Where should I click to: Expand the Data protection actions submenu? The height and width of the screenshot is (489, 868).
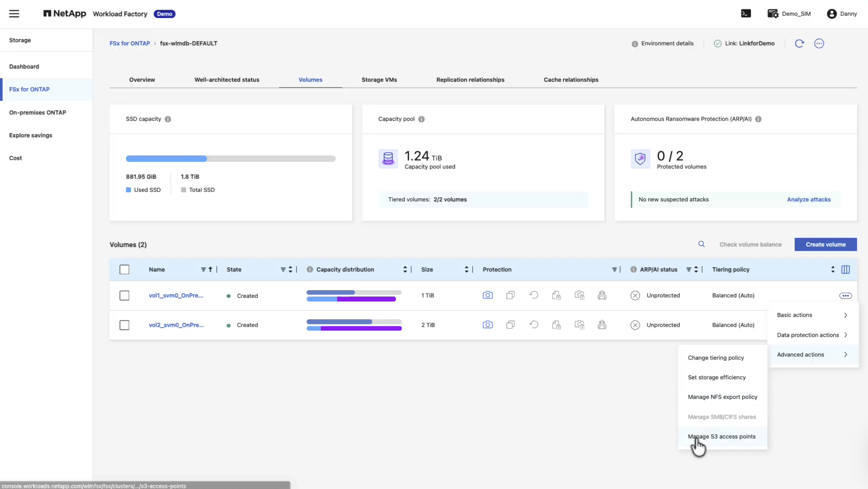(x=813, y=335)
